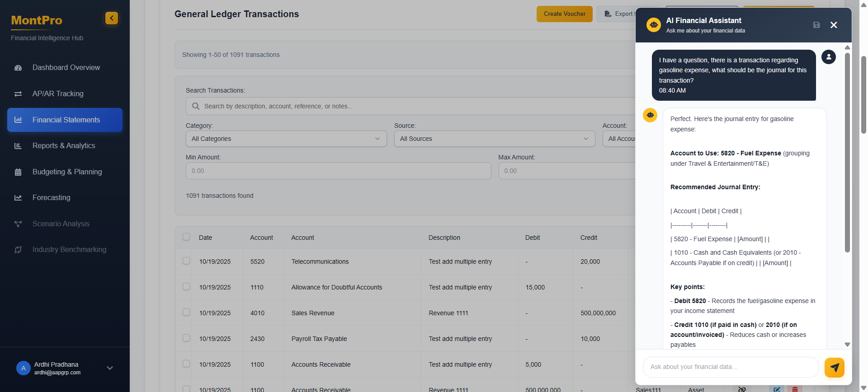Open the Account filter dropdown
The image size is (868, 392).
click(619, 139)
